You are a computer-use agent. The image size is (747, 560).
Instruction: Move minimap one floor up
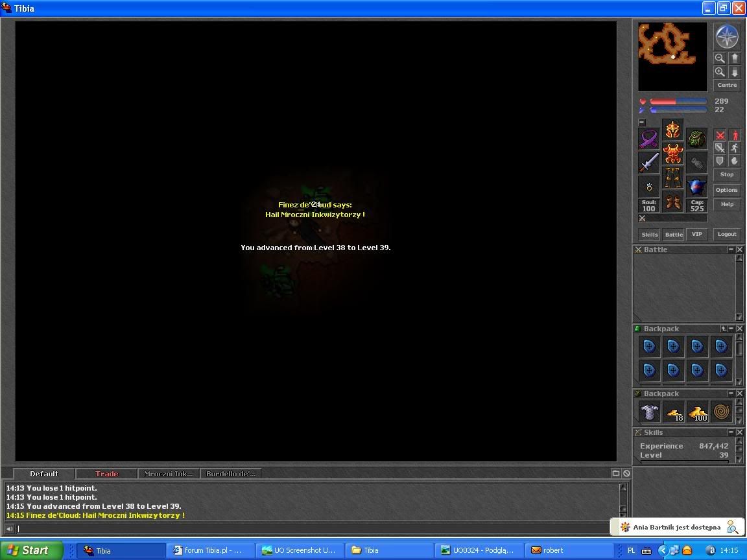point(734,58)
